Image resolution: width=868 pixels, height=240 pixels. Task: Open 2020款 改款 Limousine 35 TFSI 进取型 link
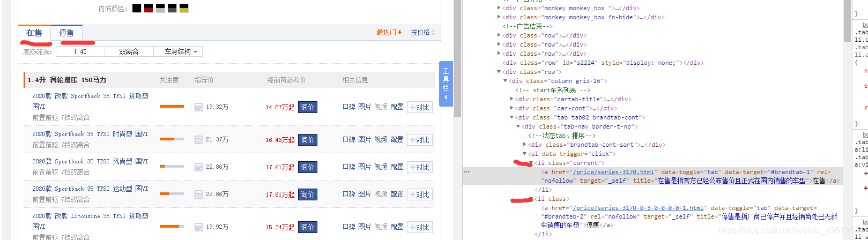pyautogui.click(x=90, y=221)
